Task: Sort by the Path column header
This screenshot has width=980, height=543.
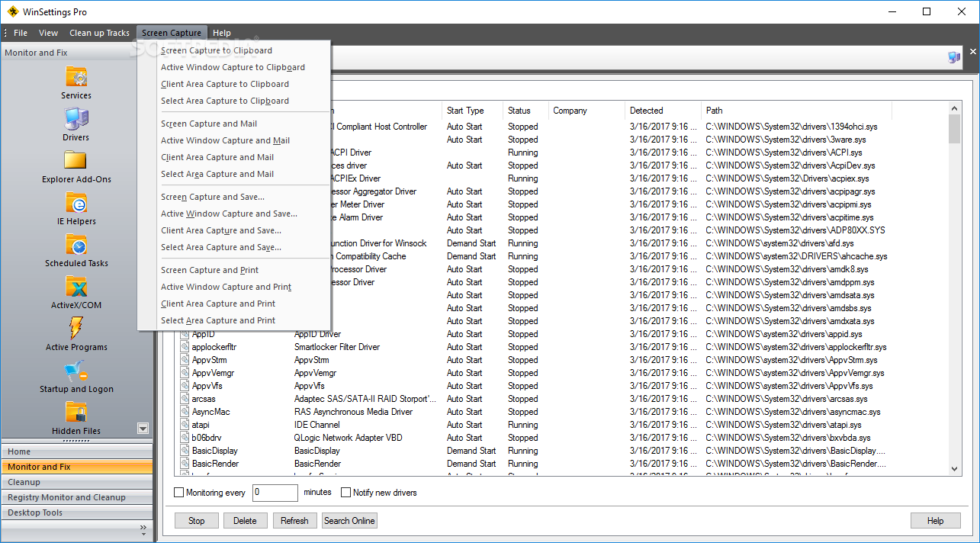Action: (797, 111)
